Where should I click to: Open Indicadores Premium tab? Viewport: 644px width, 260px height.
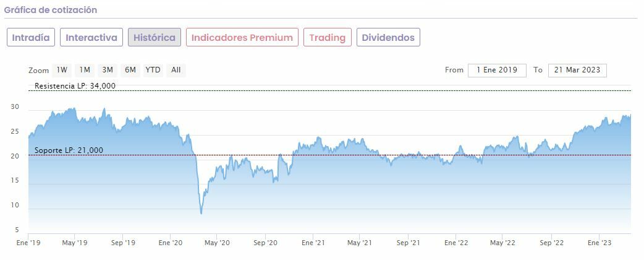[x=242, y=37]
